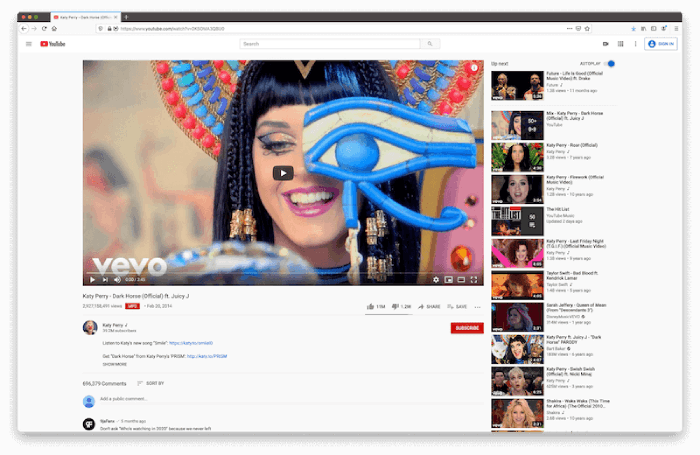Toggle theater mode in player

[x=461, y=280]
